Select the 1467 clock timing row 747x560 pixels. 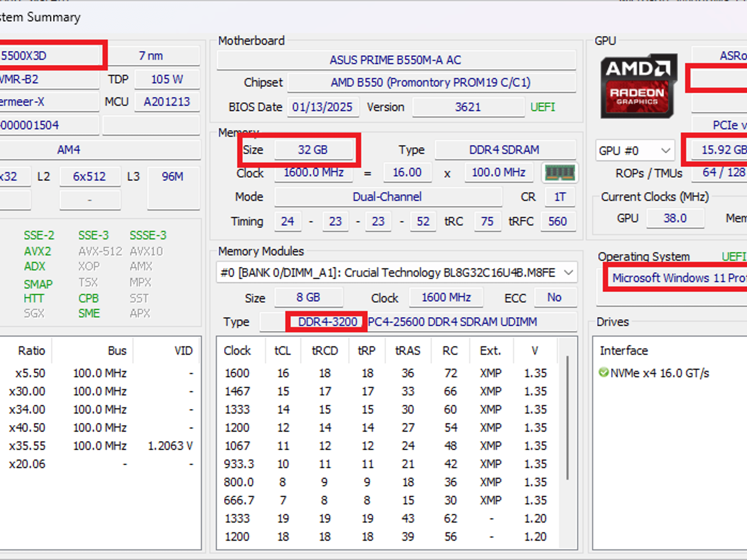(387, 391)
